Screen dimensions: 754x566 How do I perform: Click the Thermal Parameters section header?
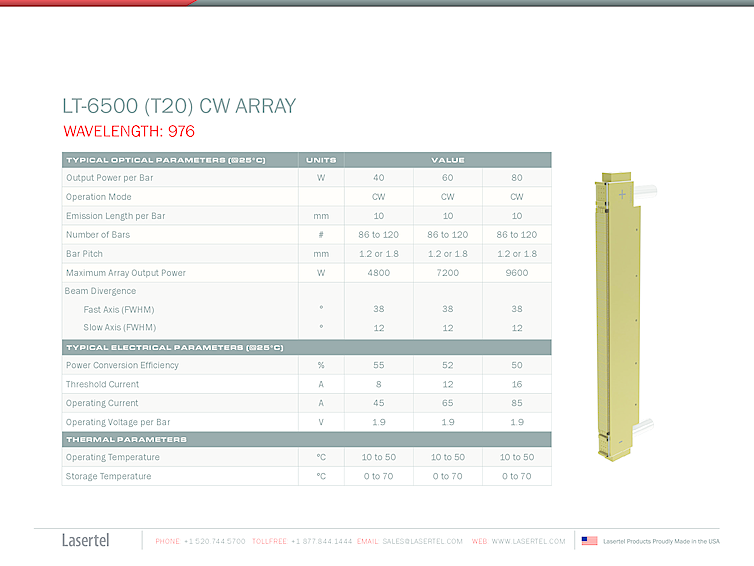tap(126, 439)
